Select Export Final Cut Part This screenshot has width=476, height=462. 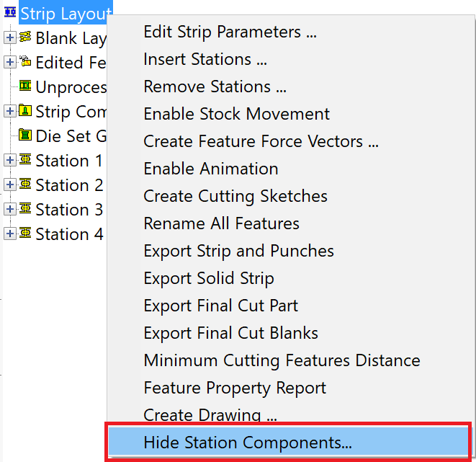click(x=220, y=306)
